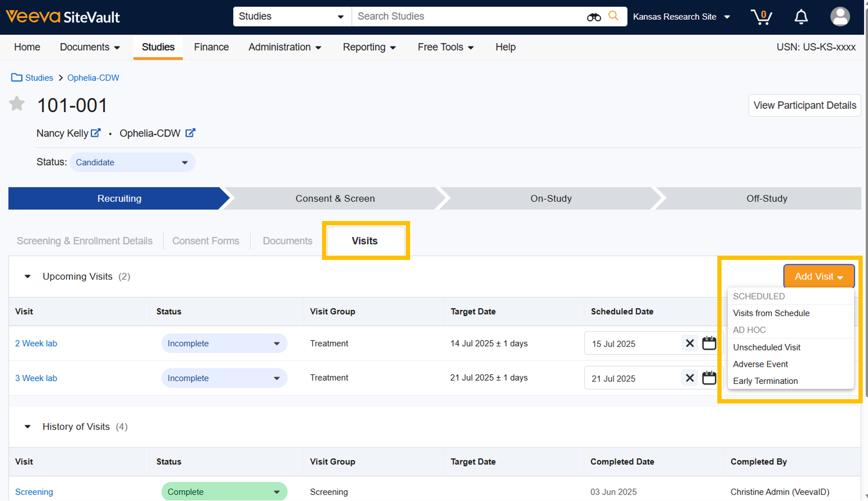Click View Participant Details button
The width and height of the screenshot is (868, 501).
point(804,105)
